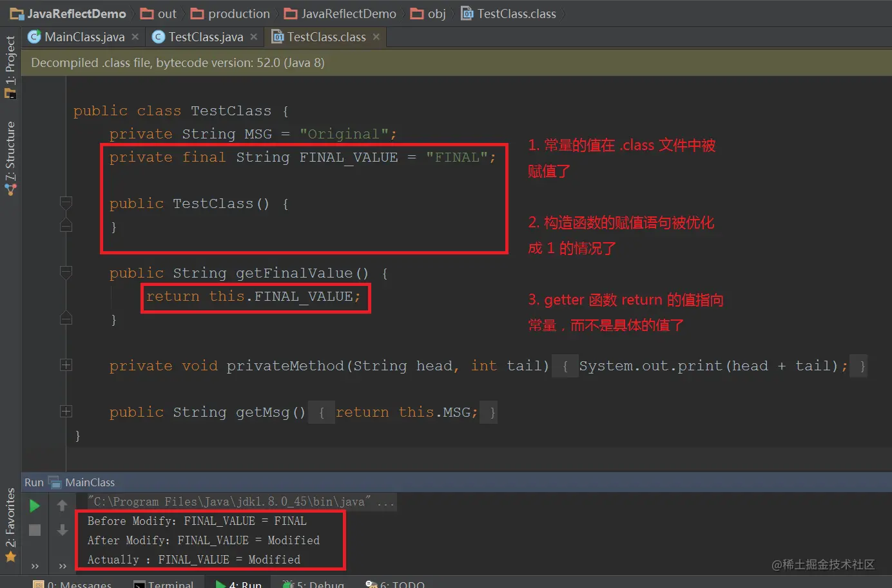
Task: Click the production folder breadcrumb
Action: 230,14
